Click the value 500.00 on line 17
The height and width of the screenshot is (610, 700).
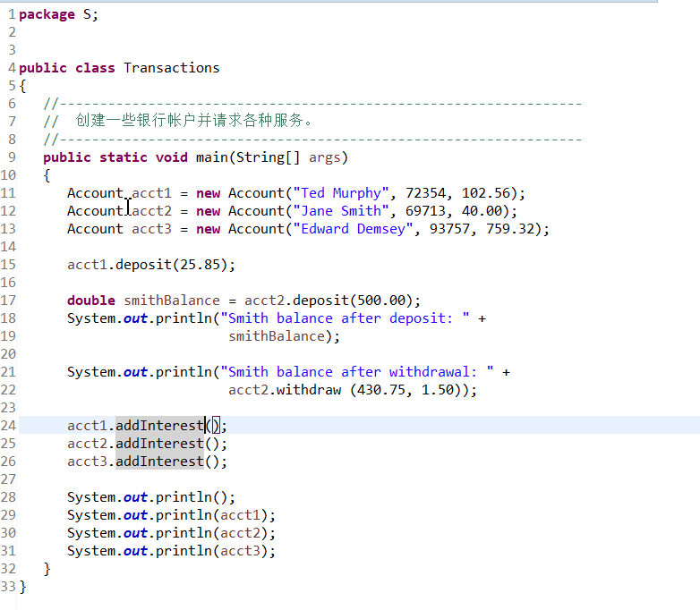click(381, 301)
